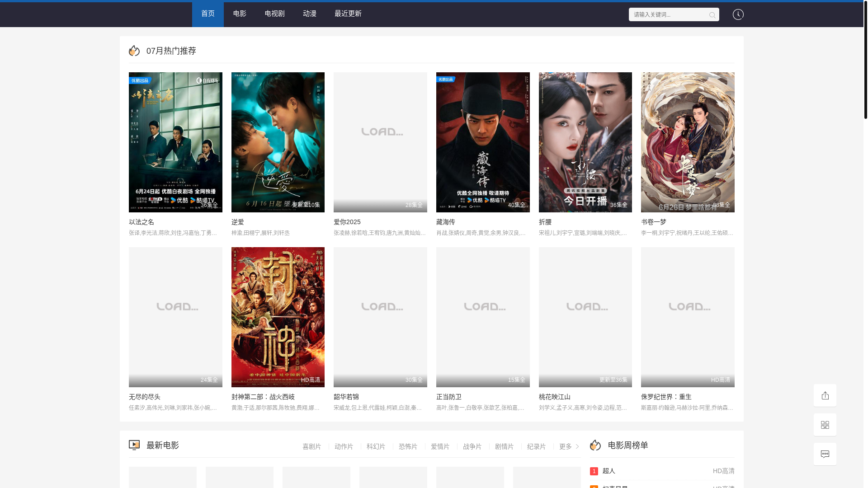Click the 韶华若锦 title link
The width and height of the screenshot is (868, 488).
pyautogui.click(x=346, y=397)
